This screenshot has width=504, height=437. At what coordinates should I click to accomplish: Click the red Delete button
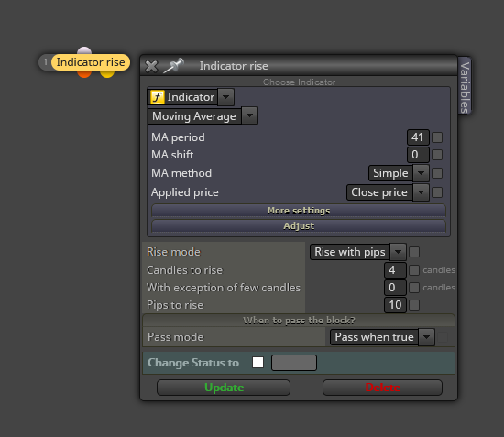(x=382, y=388)
